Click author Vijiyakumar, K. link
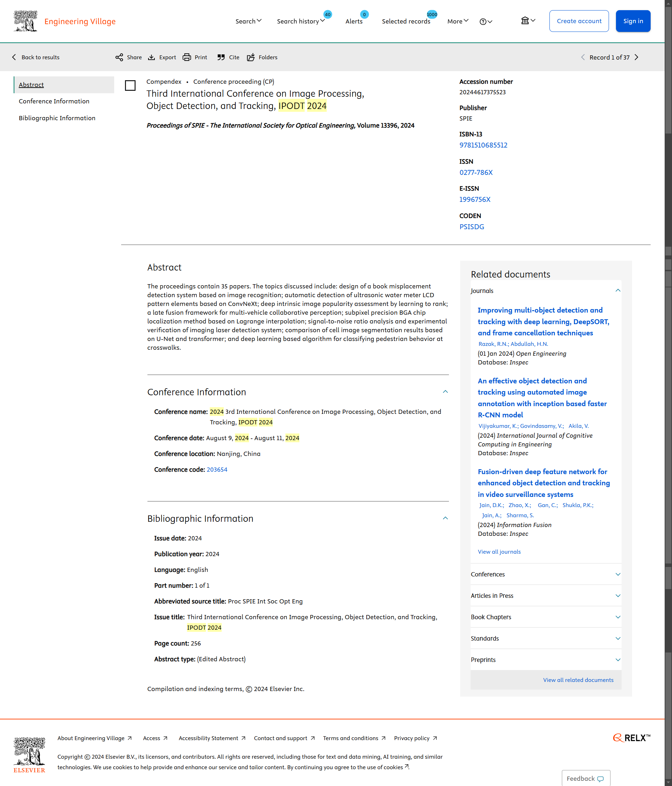 coord(498,426)
